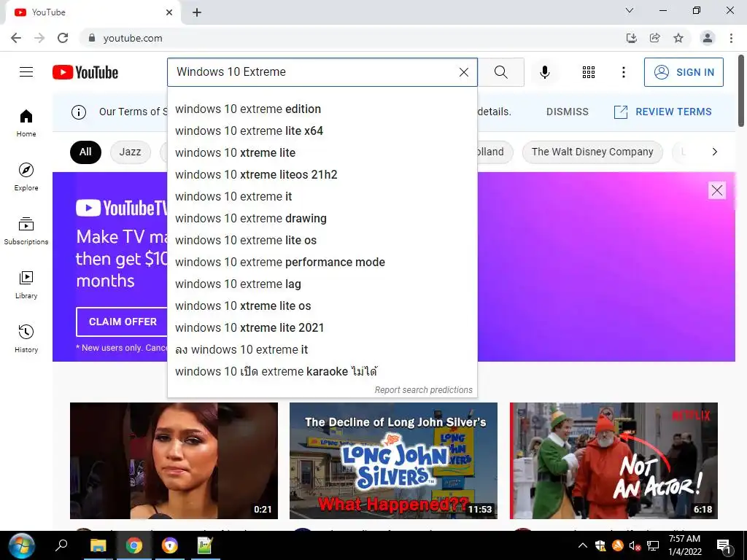Clear the search box with the X
The image size is (747, 560).
pyautogui.click(x=463, y=72)
